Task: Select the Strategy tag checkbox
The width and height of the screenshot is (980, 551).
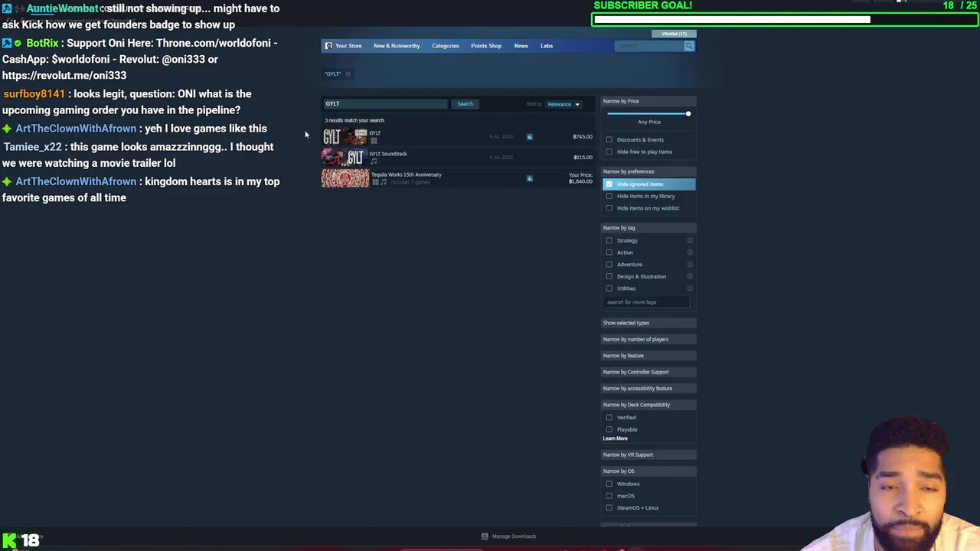Action: click(609, 240)
